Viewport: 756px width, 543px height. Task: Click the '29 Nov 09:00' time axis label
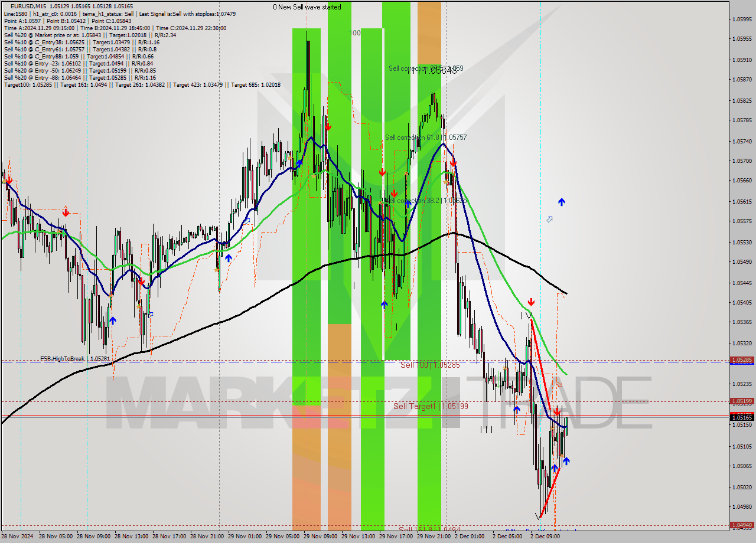[320, 537]
